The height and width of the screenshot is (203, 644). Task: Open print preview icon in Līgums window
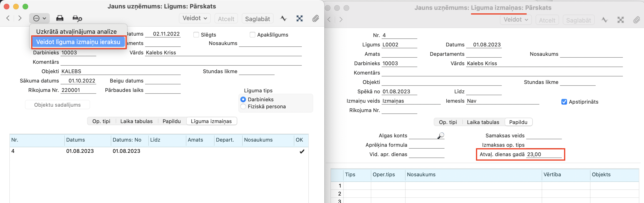tap(77, 19)
